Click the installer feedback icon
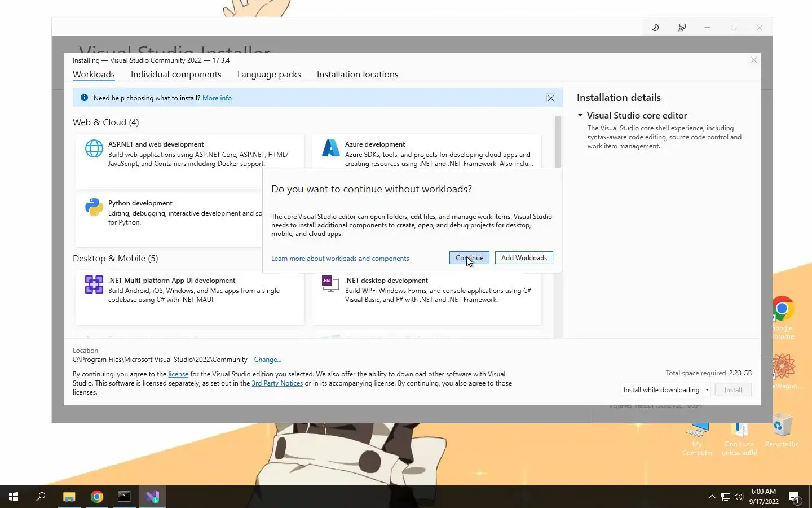This screenshot has height=508, width=812. (682, 27)
